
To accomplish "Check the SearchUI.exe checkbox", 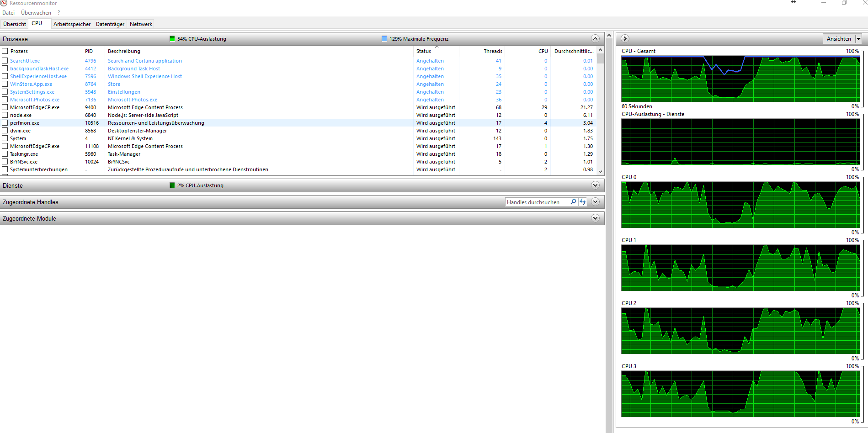I will [x=5, y=61].
